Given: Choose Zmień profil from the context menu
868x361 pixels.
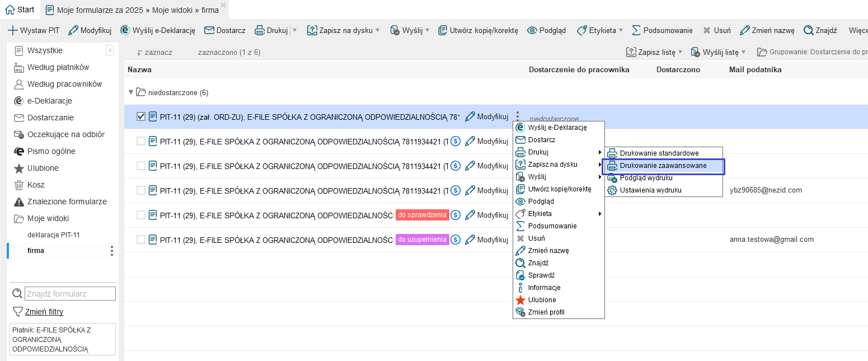Looking at the screenshot, I should pyautogui.click(x=546, y=312).
